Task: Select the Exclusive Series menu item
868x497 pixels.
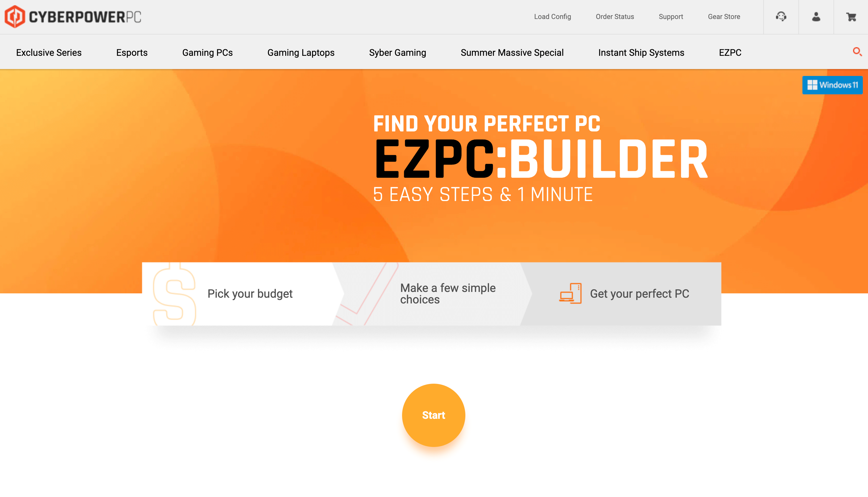Action: coord(49,52)
